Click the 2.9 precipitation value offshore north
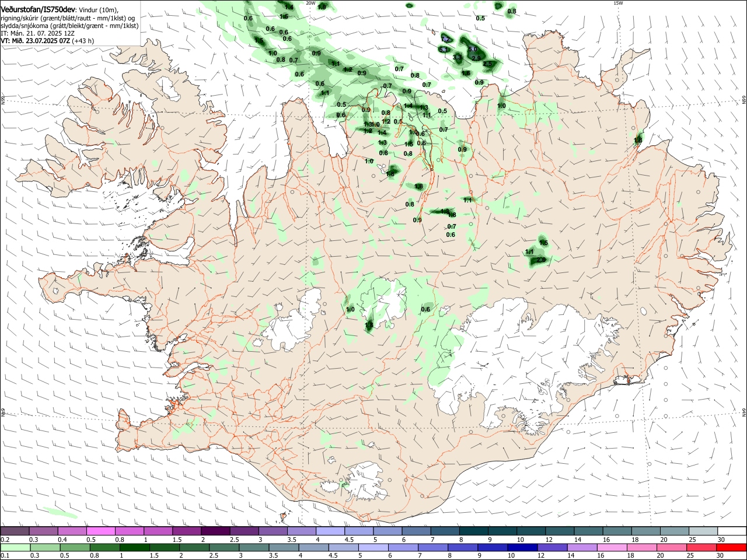 (x=476, y=58)
